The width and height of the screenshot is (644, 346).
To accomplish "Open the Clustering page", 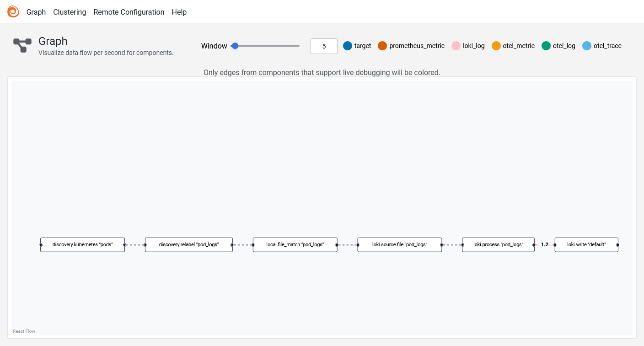I will point(70,12).
